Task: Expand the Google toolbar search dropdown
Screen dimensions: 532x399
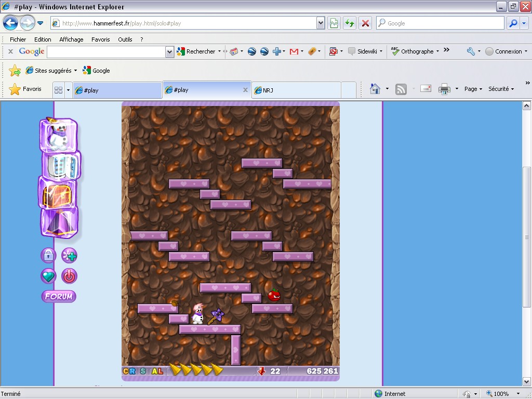Action: pos(170,51)
